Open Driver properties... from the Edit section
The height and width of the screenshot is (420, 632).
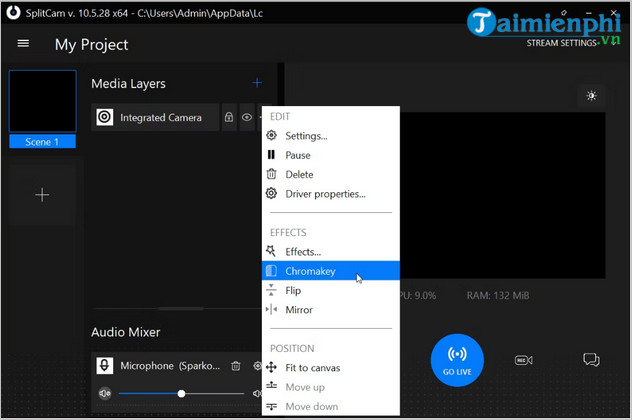pyautogui.click(x=325, y=194)
